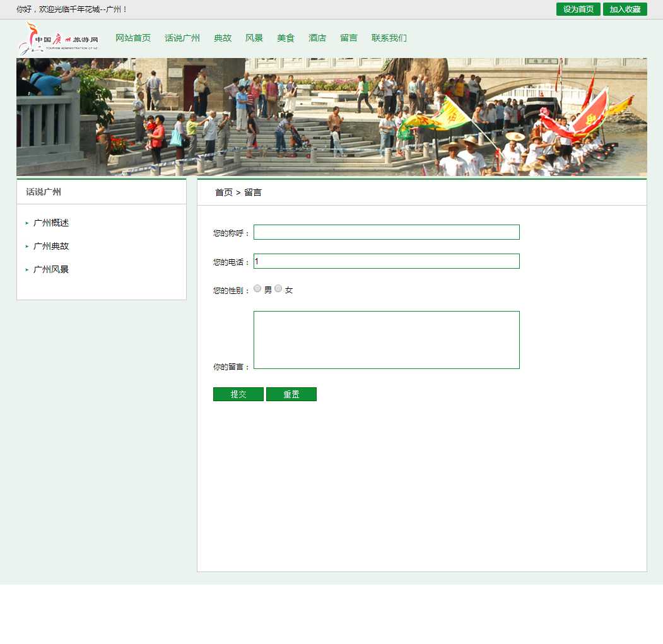
Task: Select the 女 radio button
Action: 278,289
